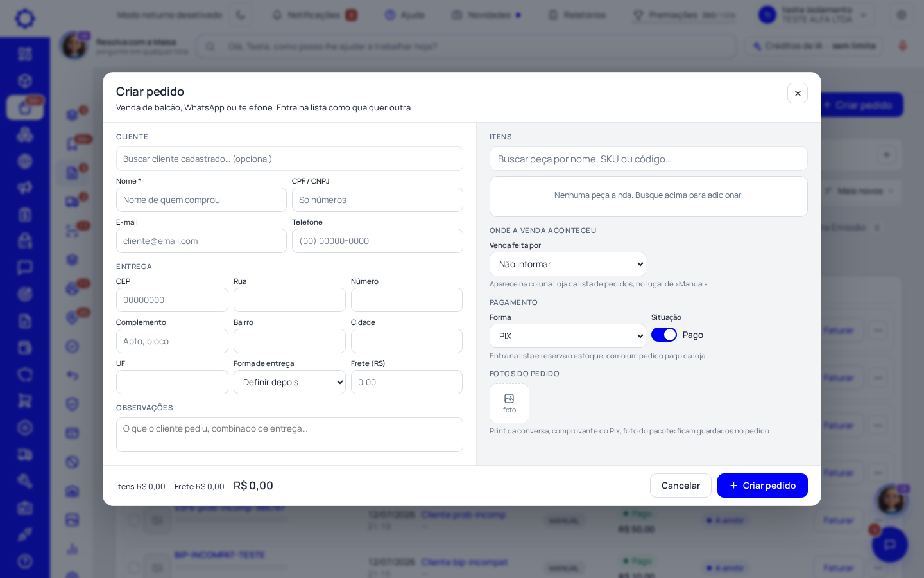Click the CPF / CNPJ input field
The width and height of the screenshot is (924, 578).
tap(377, 200)
